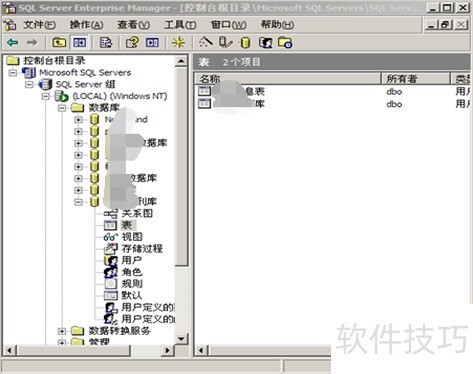The width and height of the screenshot is (473, 374).
Task: Select the 存储过程 stored procedures node
Action: [x=142, y=248]
